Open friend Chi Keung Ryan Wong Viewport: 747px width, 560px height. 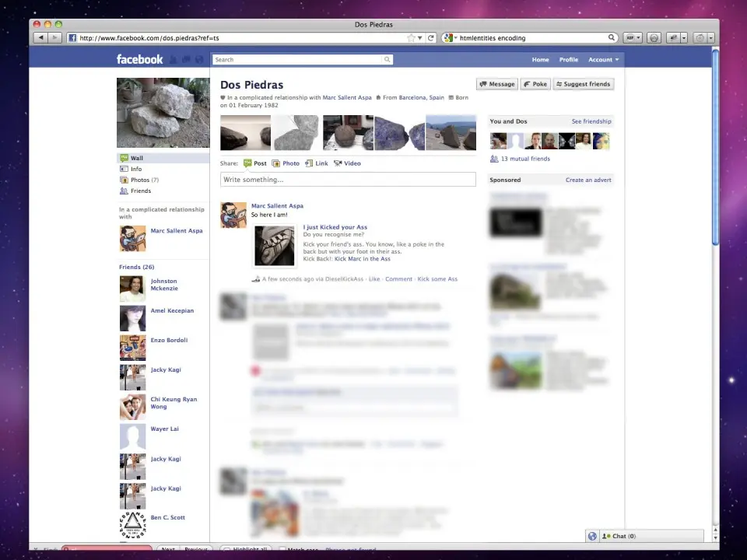click(174, 403)
